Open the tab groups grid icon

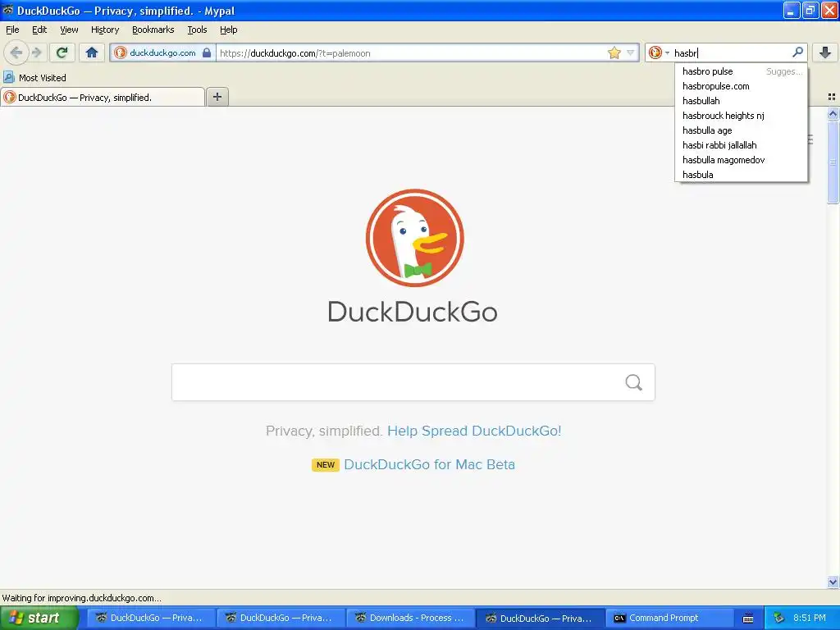832,97
